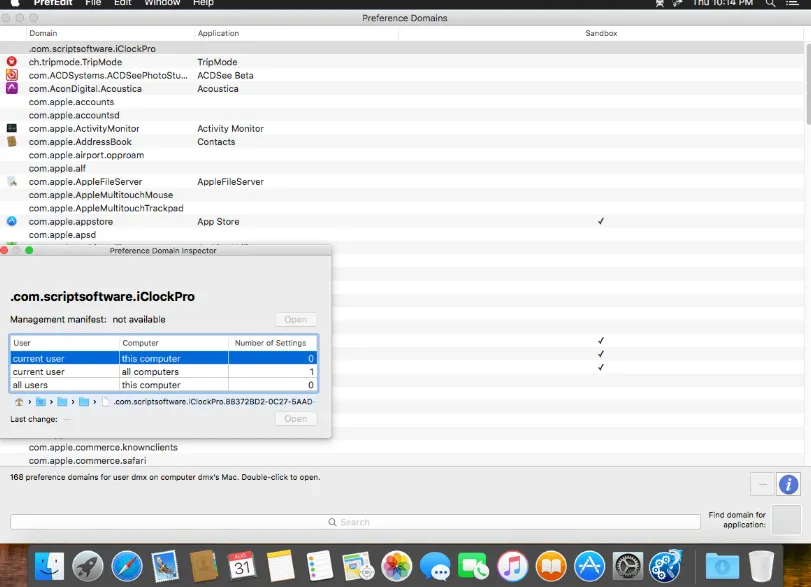Click the vertical scrollbar of the domain list
This screenshot has height=587, width=811.
tap(807, 84)
